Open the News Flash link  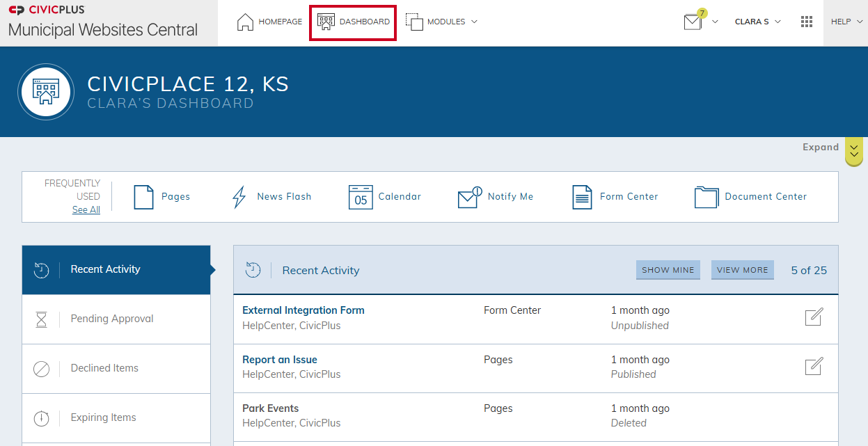coord(284,197)
